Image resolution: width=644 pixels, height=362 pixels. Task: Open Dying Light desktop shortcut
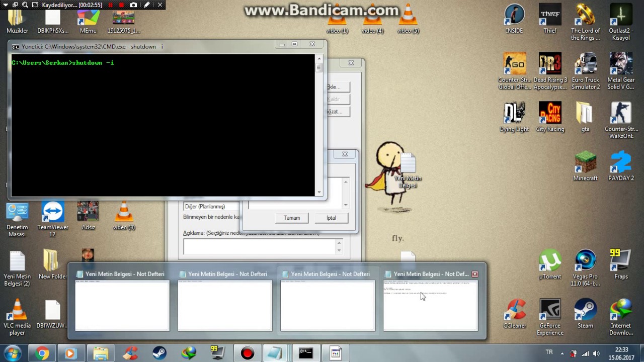click(x=514, y=117)
